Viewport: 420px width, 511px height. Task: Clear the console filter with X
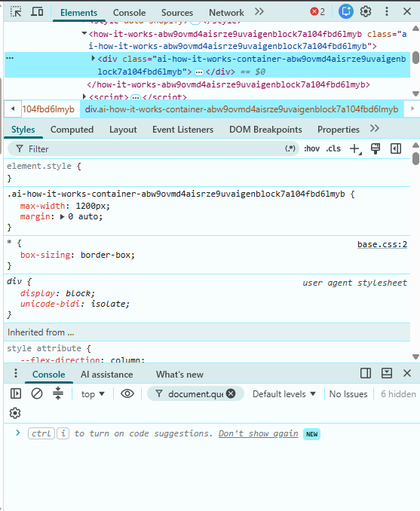pyautogui.click(x=231, y=393)
